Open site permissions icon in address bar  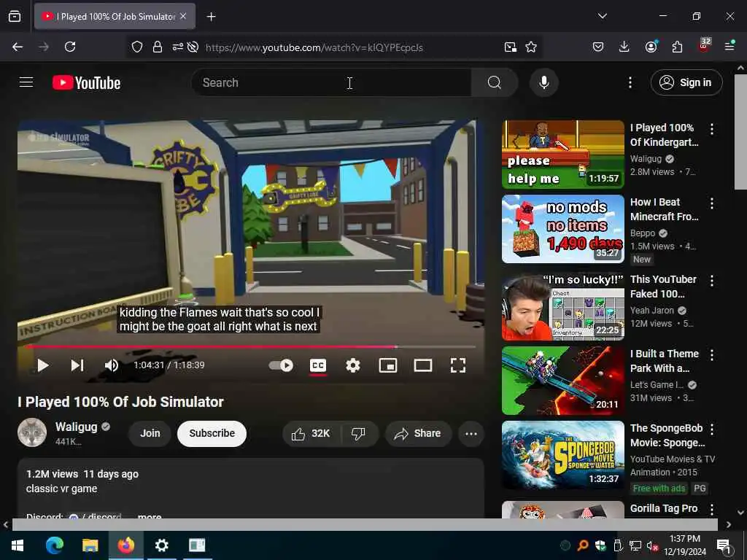tap(178, 47)
